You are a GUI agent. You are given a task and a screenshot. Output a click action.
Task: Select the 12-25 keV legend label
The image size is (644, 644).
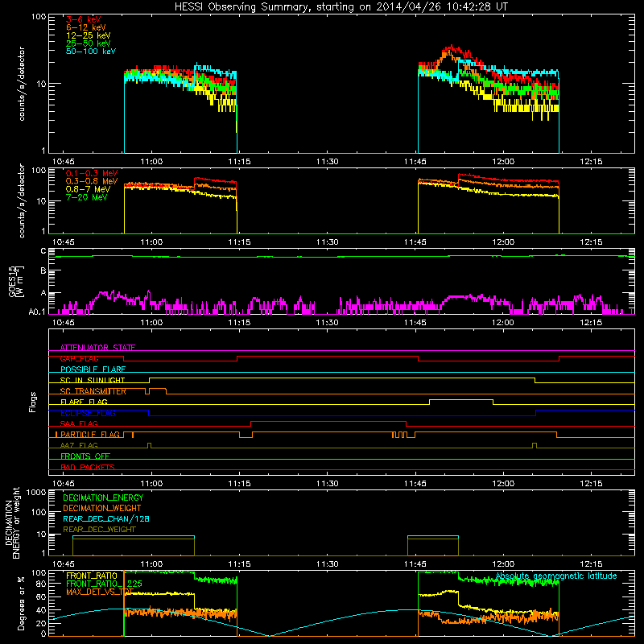(89, 35)
